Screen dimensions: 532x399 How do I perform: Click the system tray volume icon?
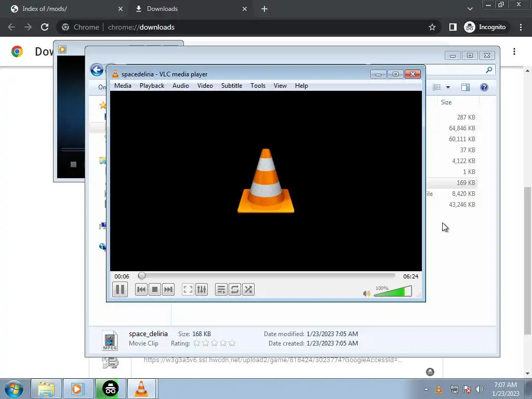(x=480, y=389)
